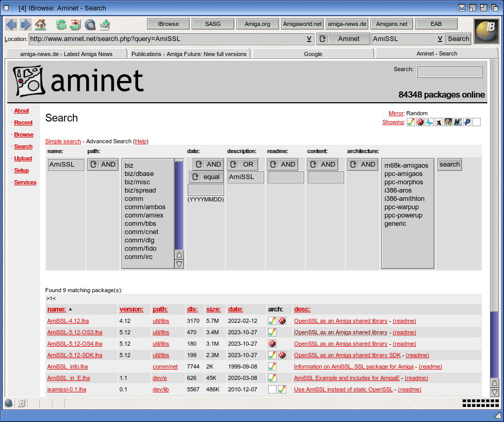Click the boing ball arch icon for AmiSSL-5.12-OS4.lha

point(272,344)
